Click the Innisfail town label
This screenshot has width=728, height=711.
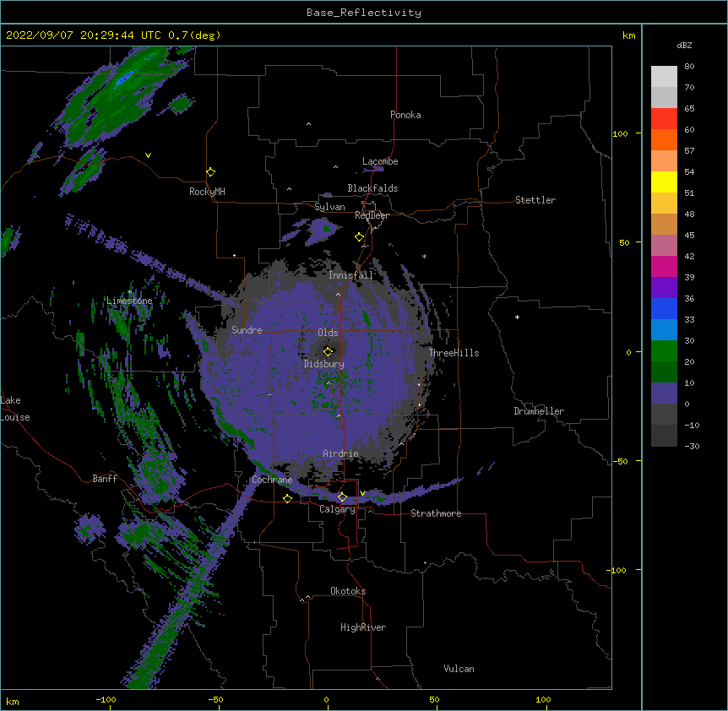[351, 275]
